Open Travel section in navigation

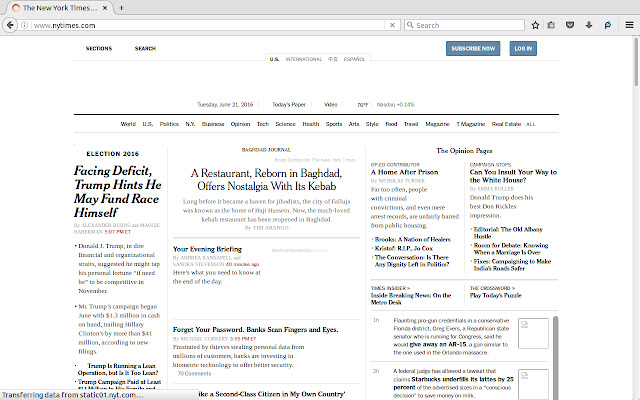coord(411,124)
